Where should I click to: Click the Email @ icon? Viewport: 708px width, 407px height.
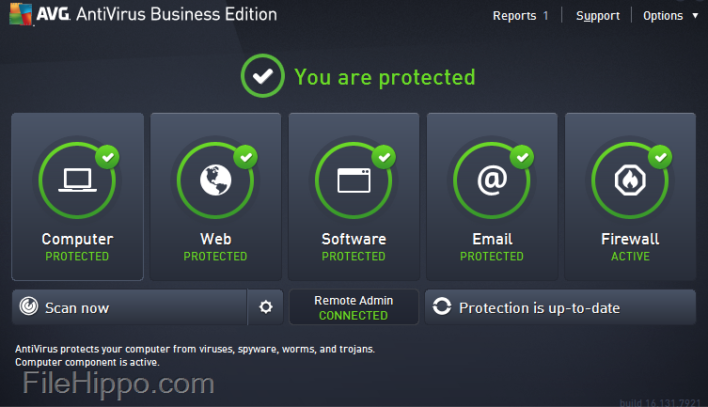point(491,181)
